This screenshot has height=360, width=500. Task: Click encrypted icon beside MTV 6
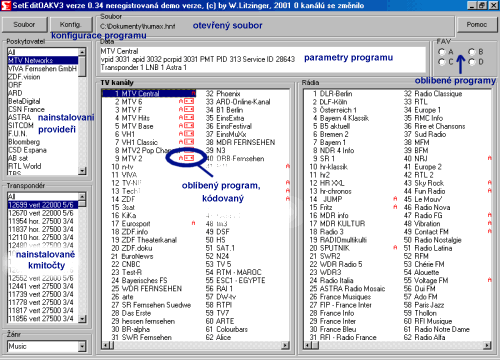click(x=189, y=101)
